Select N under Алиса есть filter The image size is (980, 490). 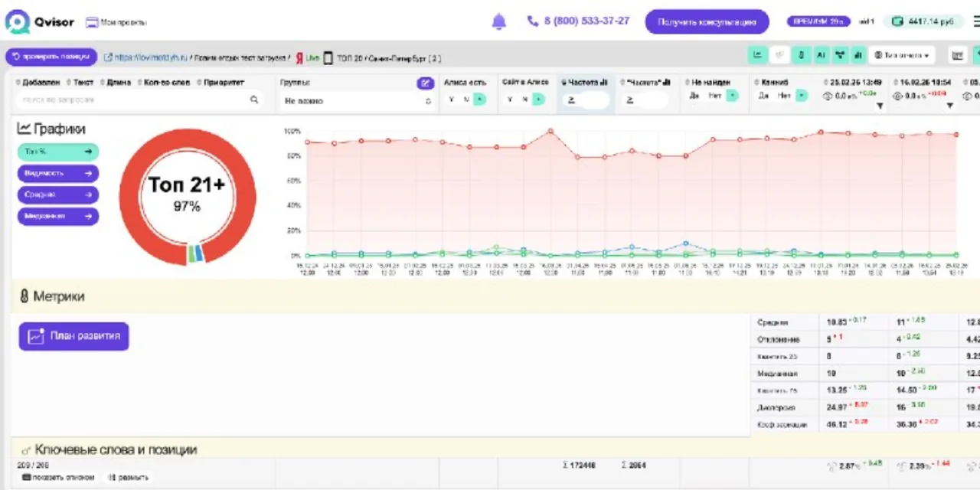coord(466,99)
